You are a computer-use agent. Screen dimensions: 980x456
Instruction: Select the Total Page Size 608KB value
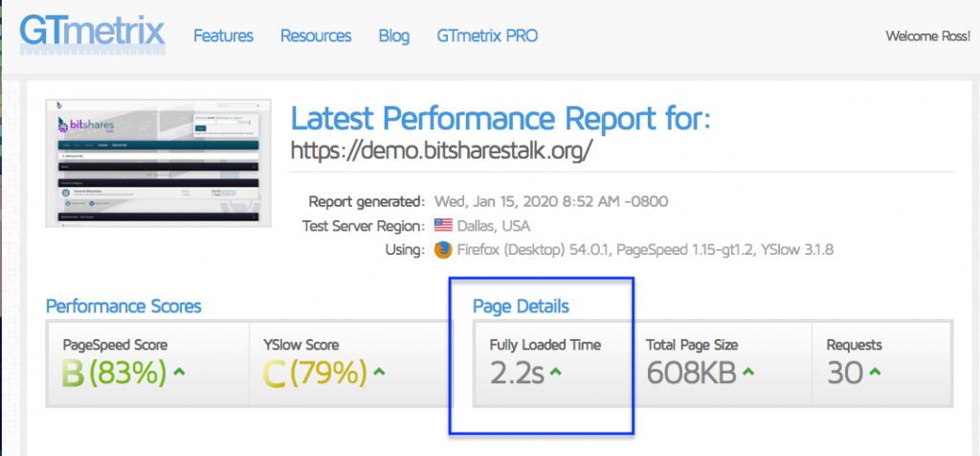[x=691, y=374]
